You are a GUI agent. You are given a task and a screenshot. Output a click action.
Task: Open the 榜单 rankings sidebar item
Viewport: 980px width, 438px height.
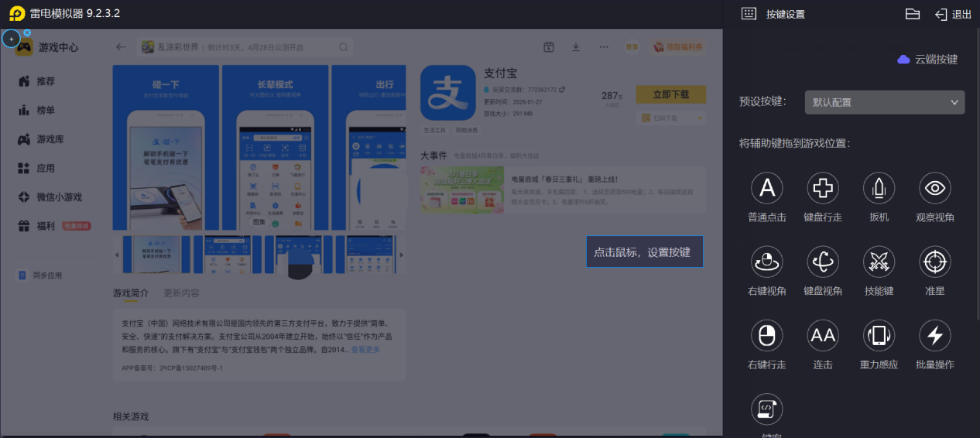coord(36,111)
